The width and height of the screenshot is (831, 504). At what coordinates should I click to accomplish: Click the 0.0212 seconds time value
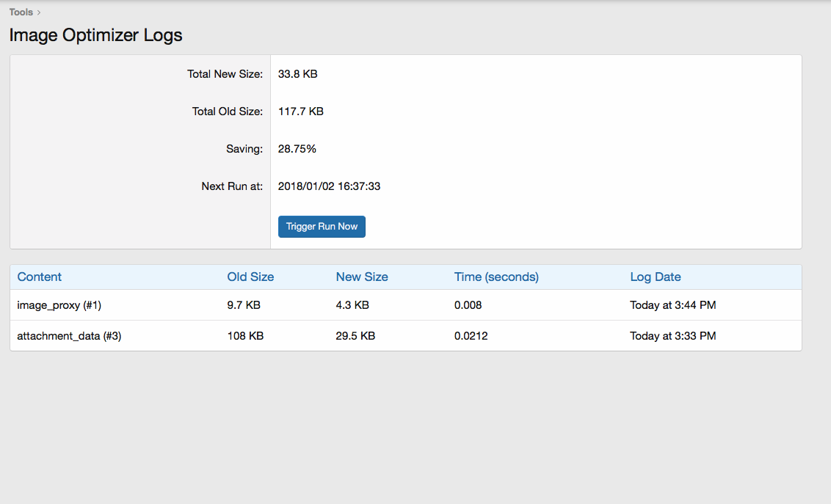(471, 336)
